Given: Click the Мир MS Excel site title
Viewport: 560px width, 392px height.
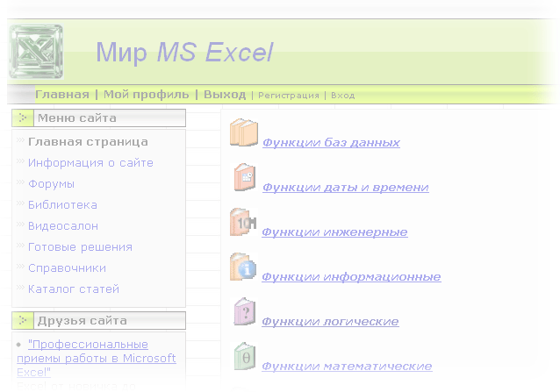Looking at the screenshot, I should coord(184,53).
